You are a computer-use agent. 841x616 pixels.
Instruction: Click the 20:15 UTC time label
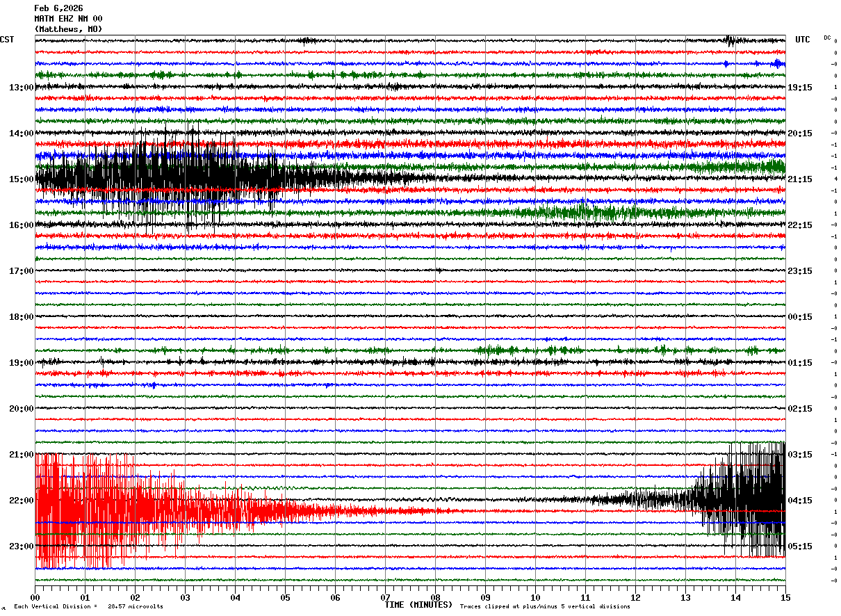(x=800, y=133)
